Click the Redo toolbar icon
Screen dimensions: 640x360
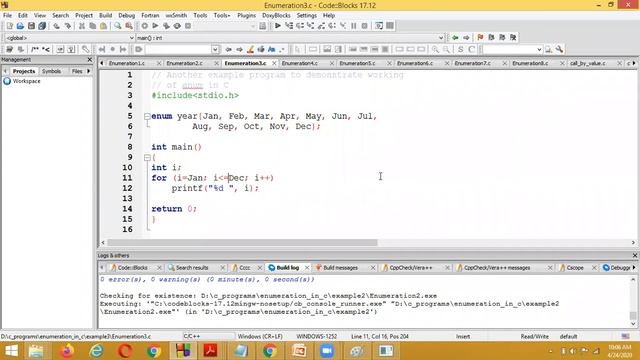[x=67, y=26]
